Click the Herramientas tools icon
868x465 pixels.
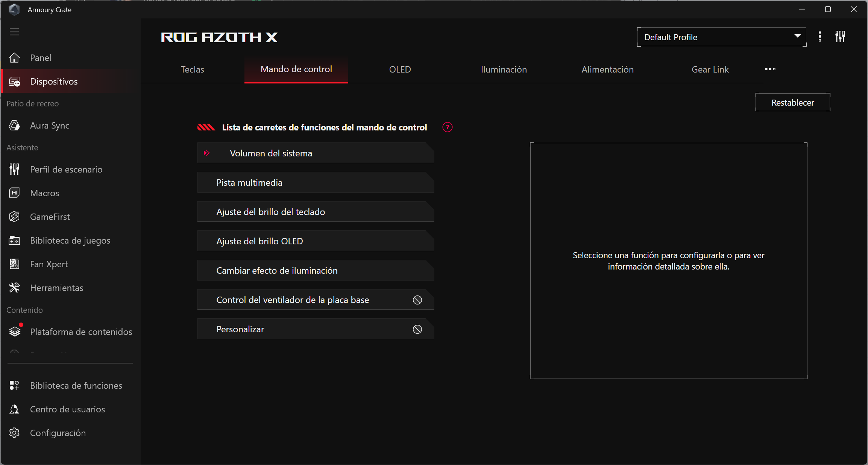(x=14, y=288)
